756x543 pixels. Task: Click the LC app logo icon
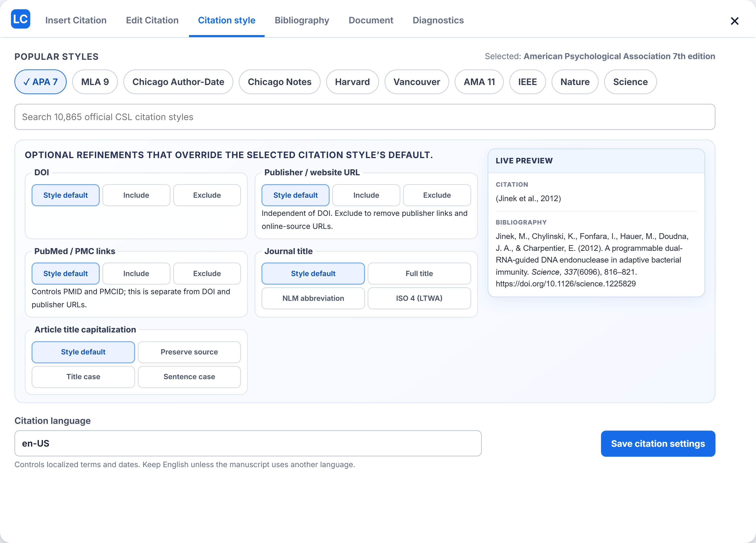tap(21, 19)
